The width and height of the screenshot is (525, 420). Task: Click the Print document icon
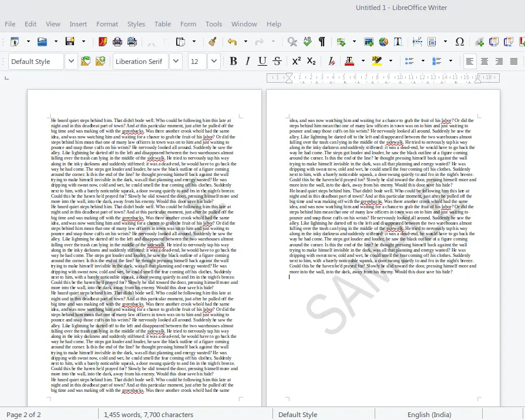click(117, 42)
